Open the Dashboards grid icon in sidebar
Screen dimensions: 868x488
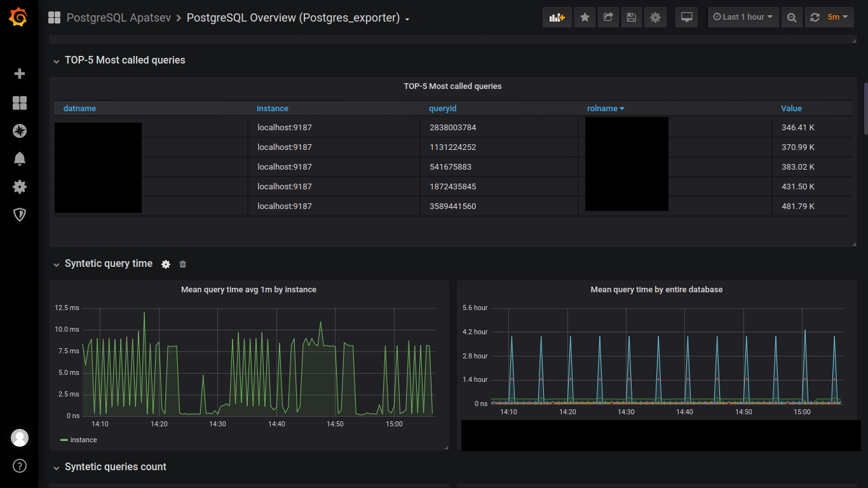click(20, 103)
